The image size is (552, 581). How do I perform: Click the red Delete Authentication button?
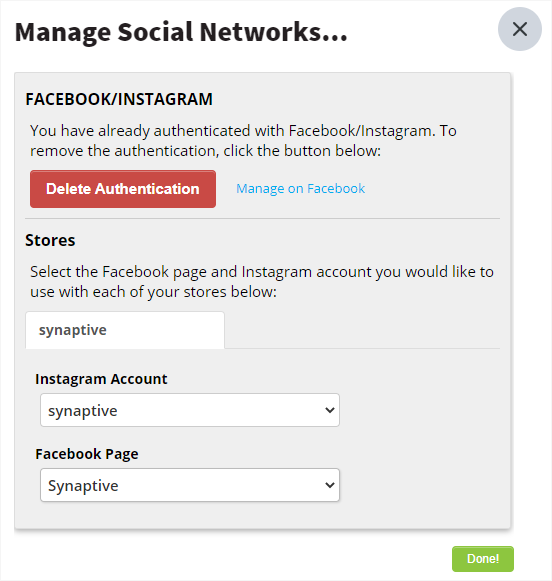click(123, 189)
